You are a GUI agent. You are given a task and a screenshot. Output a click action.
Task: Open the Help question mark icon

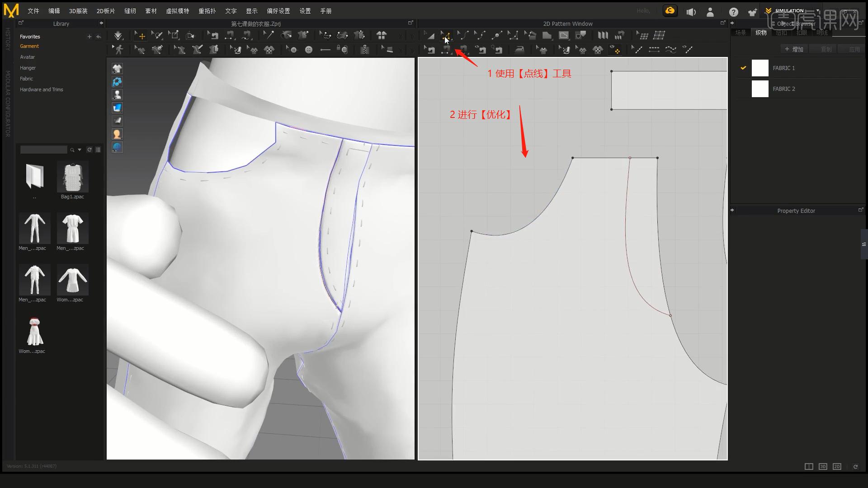coord(733,12)
